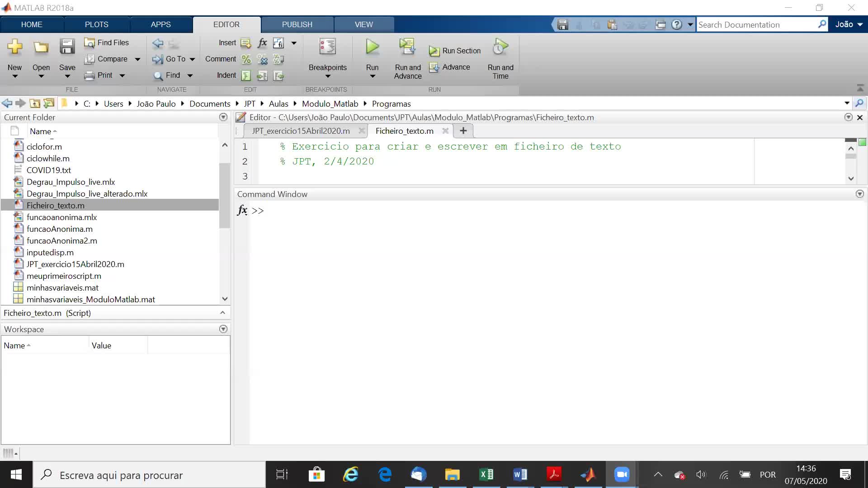Open the Save dropdown arrow
868x488 pixels.
click(67, 76)
